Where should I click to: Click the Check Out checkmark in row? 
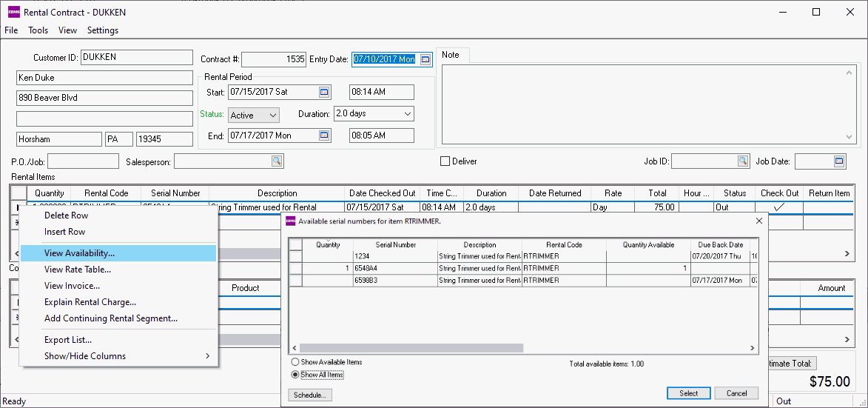tap(779, 207)
